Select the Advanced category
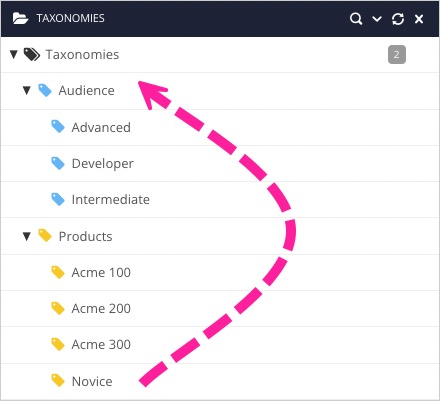This screenshot has width=440, height=401. point(101,128)
